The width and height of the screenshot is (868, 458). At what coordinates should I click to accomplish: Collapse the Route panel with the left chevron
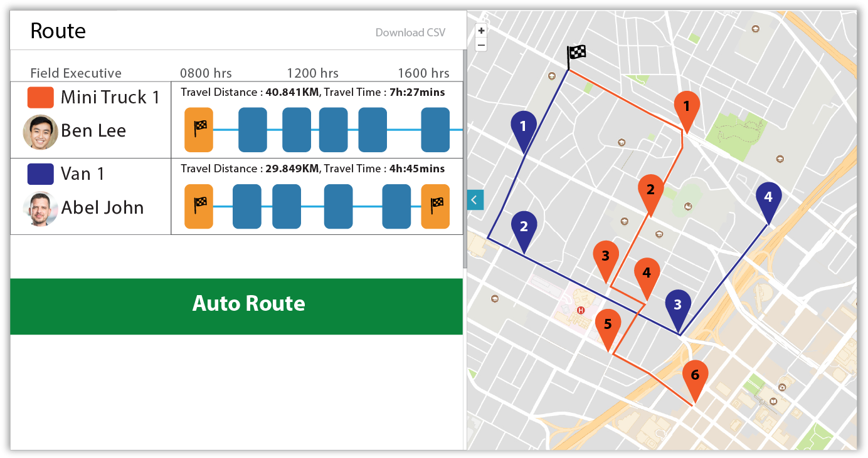coord(475,200)
